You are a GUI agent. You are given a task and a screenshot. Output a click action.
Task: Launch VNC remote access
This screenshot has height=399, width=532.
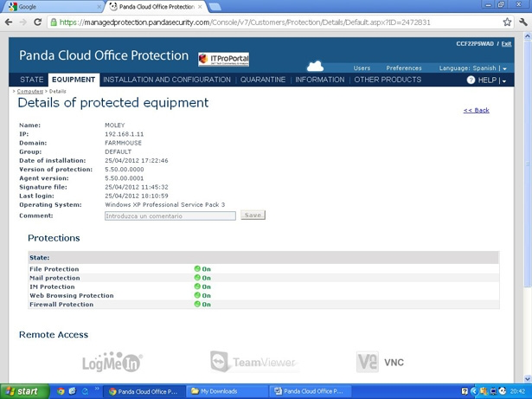tap(380, 362)
